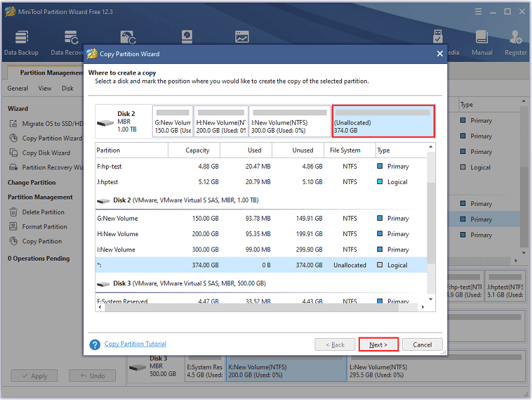This screenshot has height=400, width=532.
Task: Select G:New Volume block in disk map
Action: coord(173,121)
